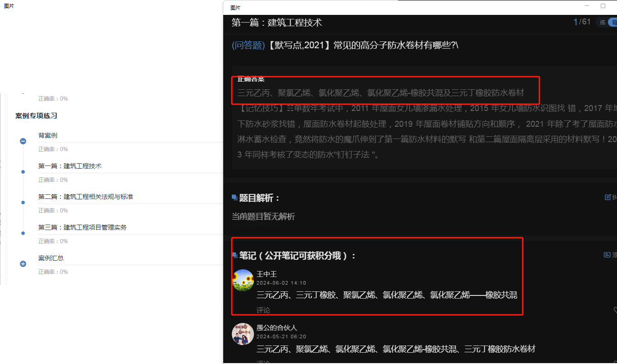Click the edit/correction pencil icon beside 题目解析

pyautogui.click(x=608, y=197)
